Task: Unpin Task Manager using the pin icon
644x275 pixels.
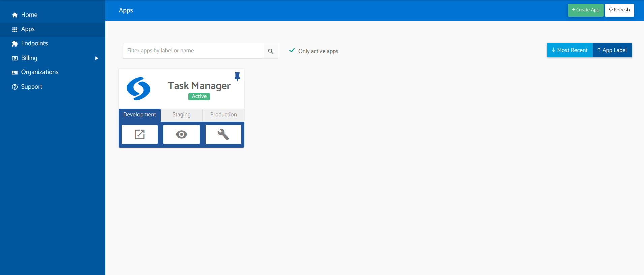Action: pos(237,77)
